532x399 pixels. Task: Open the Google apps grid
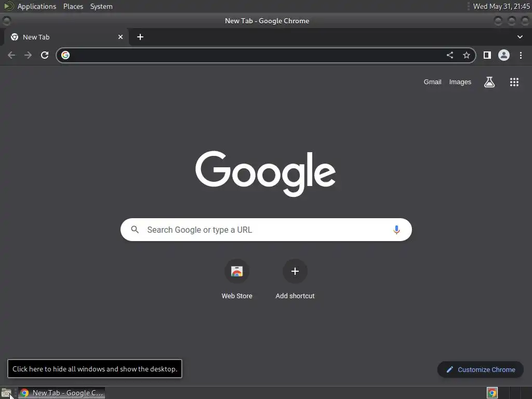coord(514,82)
